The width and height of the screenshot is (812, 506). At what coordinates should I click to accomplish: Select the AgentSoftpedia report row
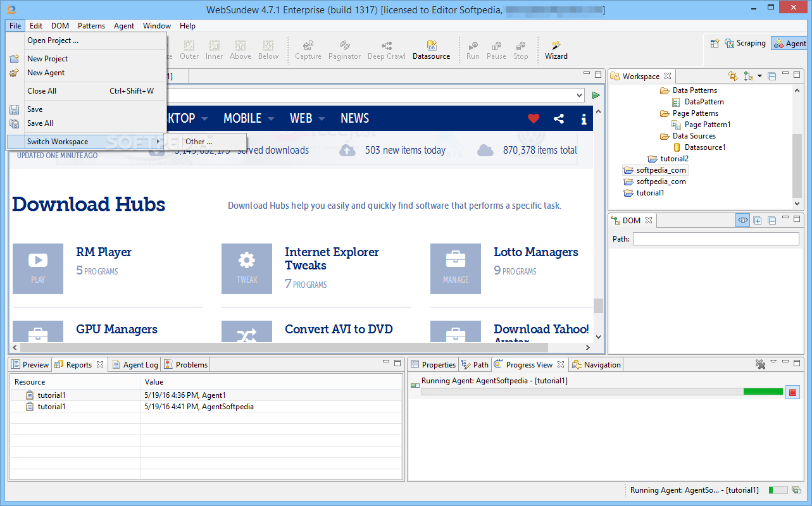click(x=206, y=407)
